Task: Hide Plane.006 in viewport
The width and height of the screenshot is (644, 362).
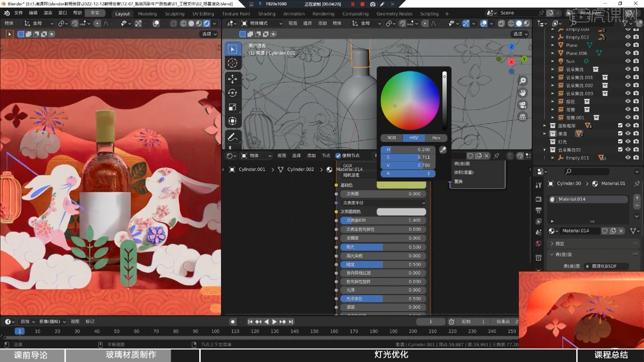Action: pyautogui.click(x=628, y=53)
